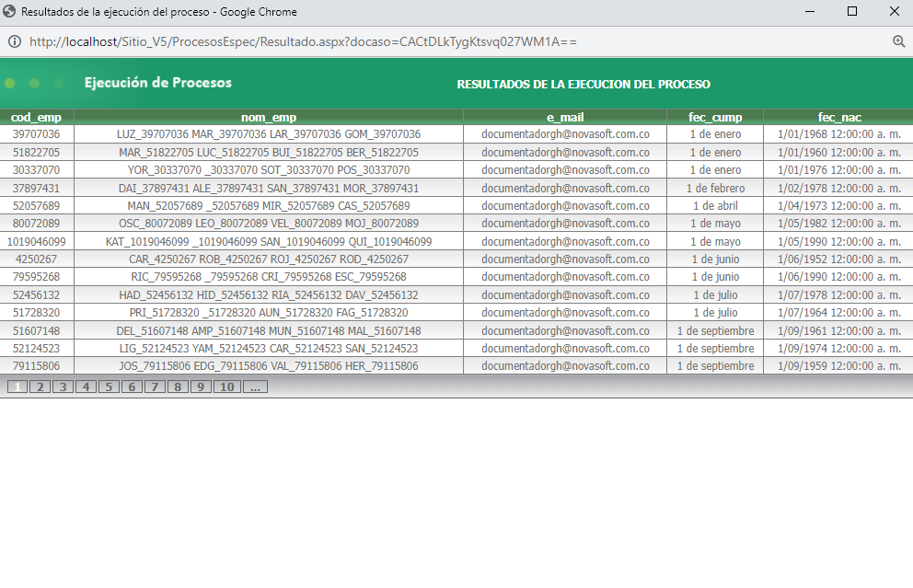
Task: Open more pages via the ellipsis button
Action: click(255, 386)
